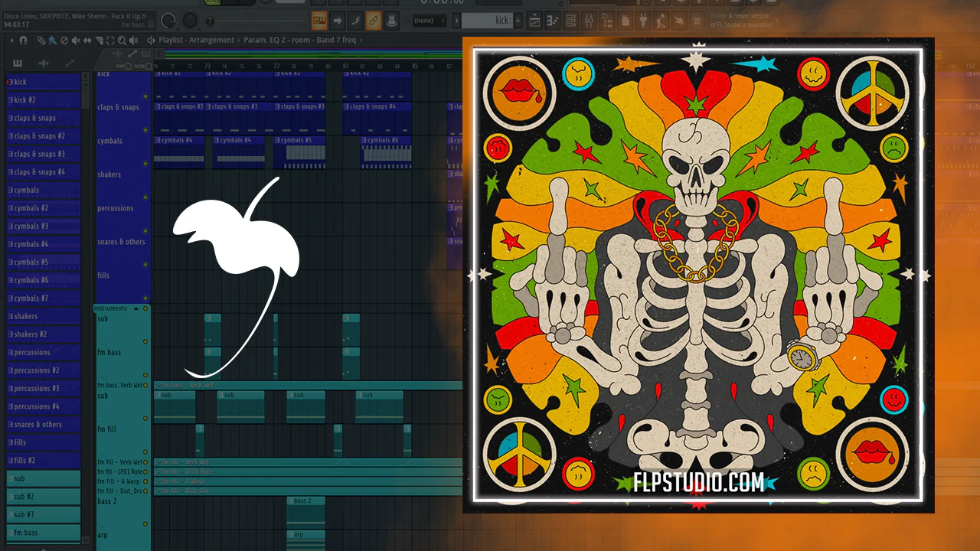Show audio clips tab in picker

44,63
